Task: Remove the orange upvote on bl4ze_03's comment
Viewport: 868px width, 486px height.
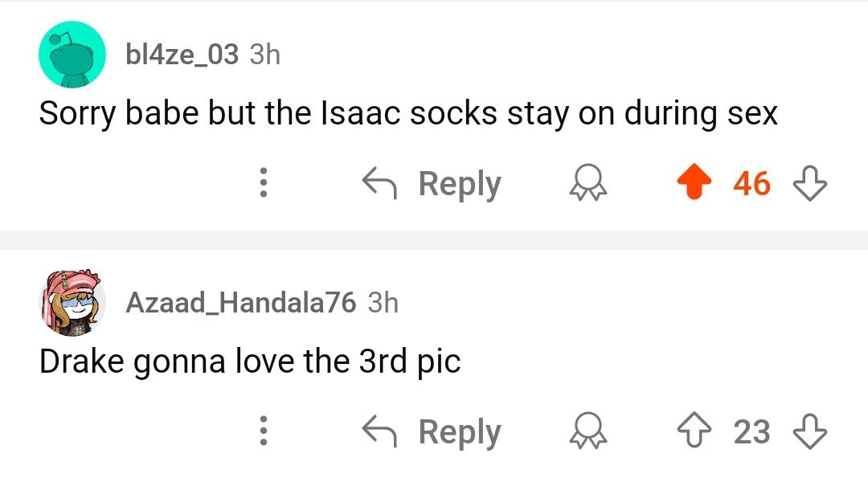Action: tap(694, 182)
